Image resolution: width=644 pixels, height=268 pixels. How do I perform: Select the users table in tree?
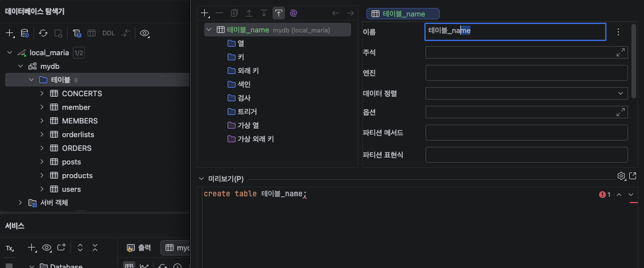pyautogui.click(x=71, y=189)
